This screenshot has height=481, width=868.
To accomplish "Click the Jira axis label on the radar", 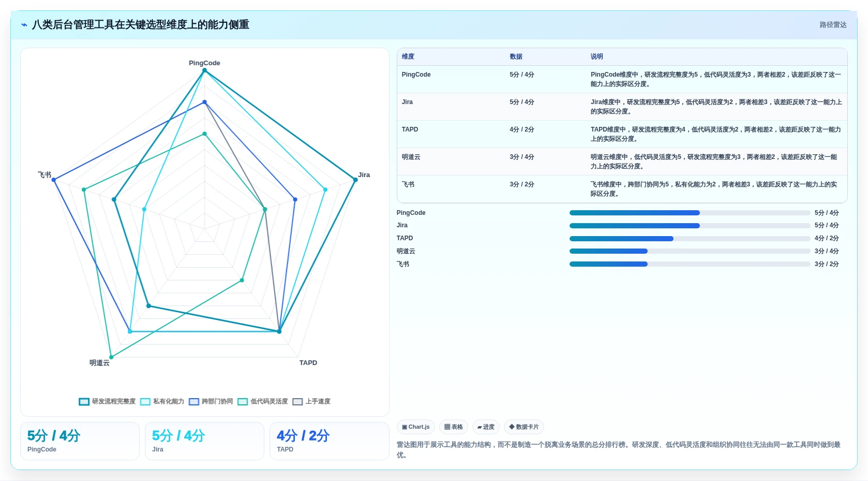I will [364, 175].
